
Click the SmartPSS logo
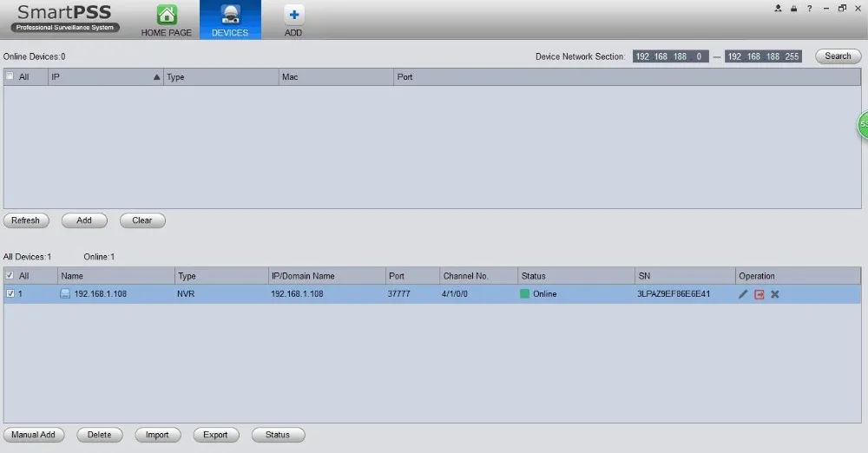[65, 18]
